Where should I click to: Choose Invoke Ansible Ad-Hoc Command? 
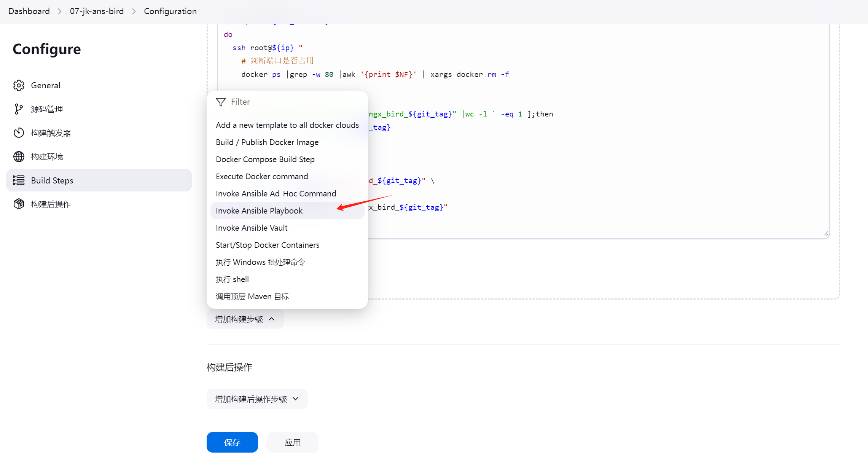[287, 193]
